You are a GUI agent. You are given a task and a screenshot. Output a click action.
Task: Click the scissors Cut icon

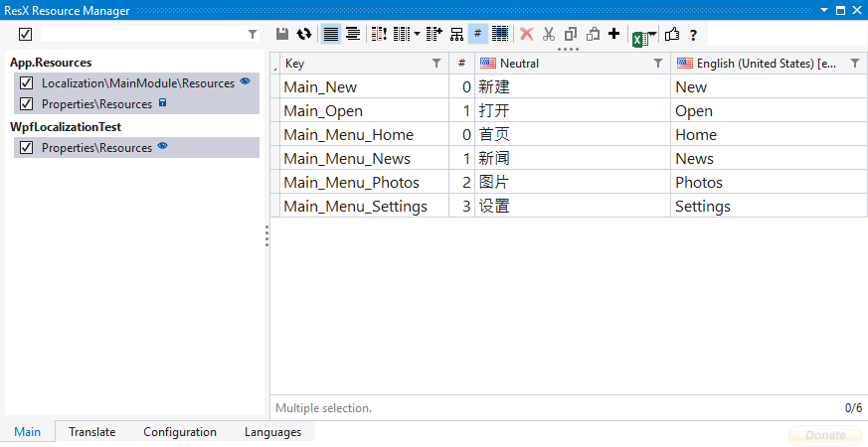(549, 35)
